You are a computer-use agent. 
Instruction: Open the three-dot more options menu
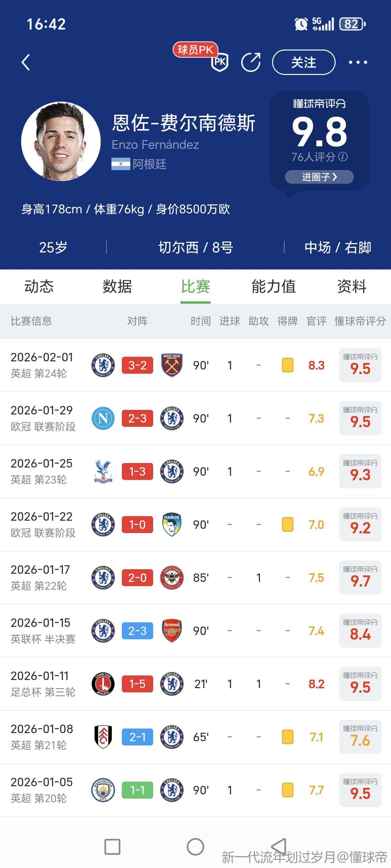point(358,62)
